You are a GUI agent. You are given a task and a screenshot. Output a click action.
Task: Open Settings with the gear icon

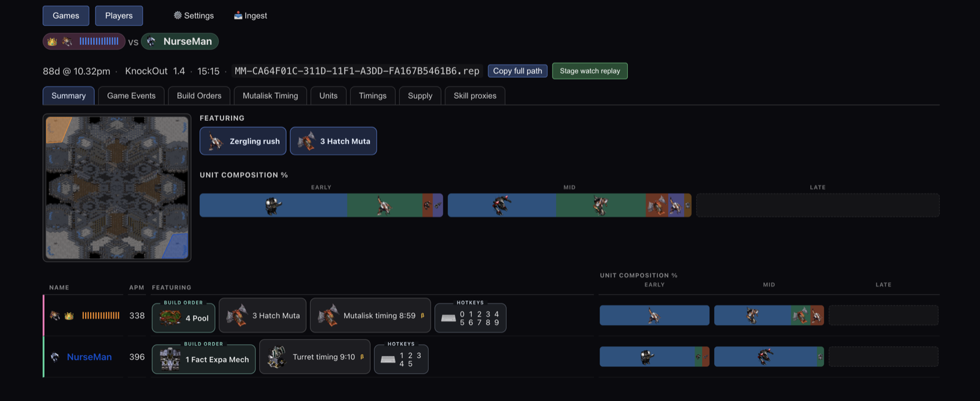(194, 16)
